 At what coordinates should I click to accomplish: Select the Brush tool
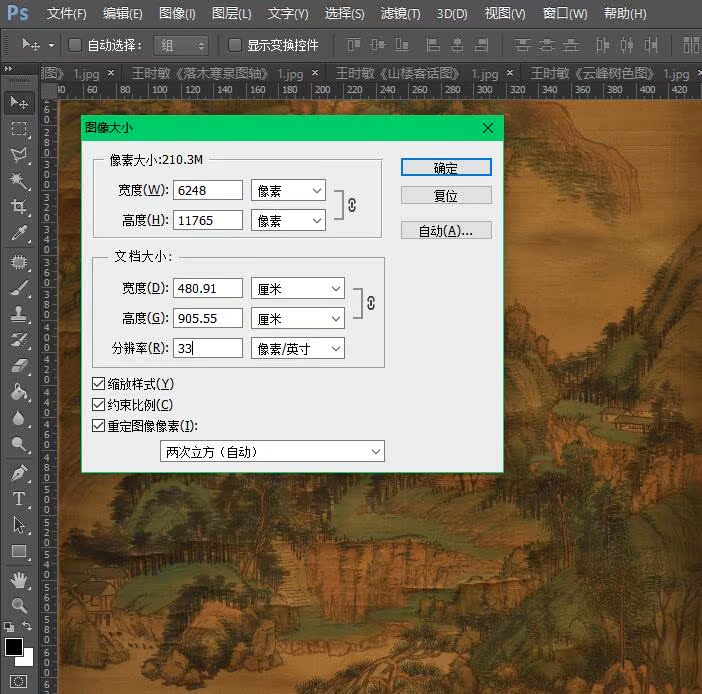19,288
